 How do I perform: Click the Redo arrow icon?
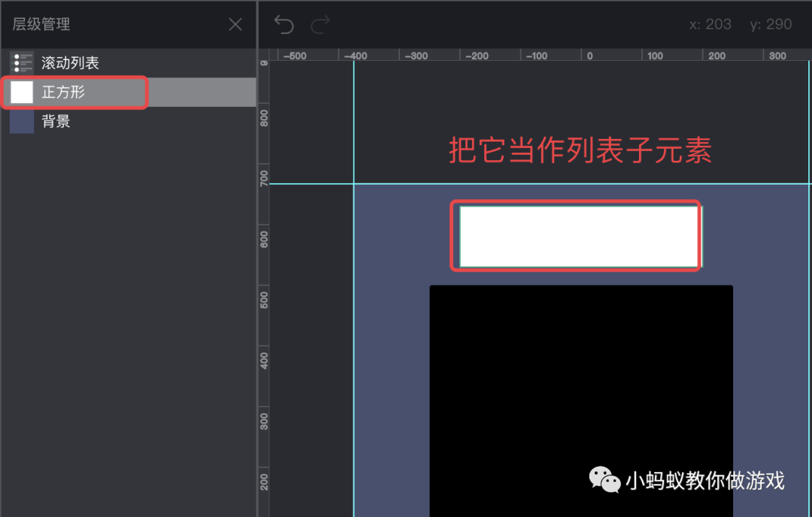319,24
